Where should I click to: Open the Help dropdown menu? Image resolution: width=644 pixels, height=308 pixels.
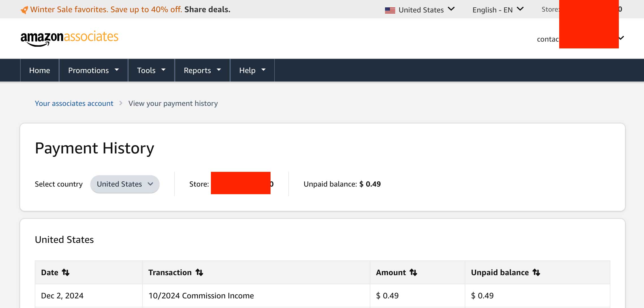coord(252,70)
